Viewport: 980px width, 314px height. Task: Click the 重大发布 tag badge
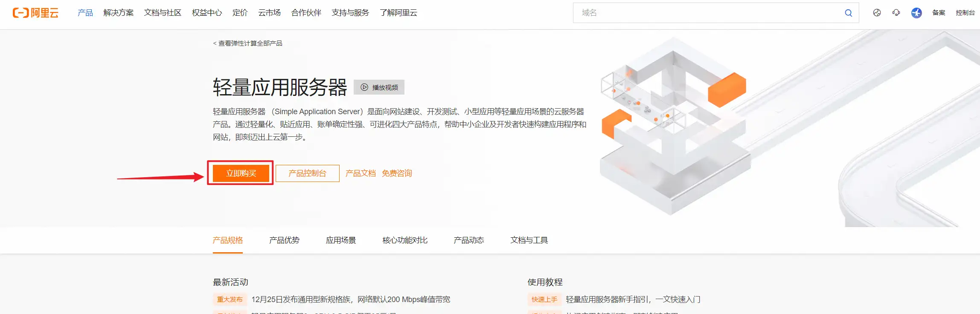tap(230, 300)
